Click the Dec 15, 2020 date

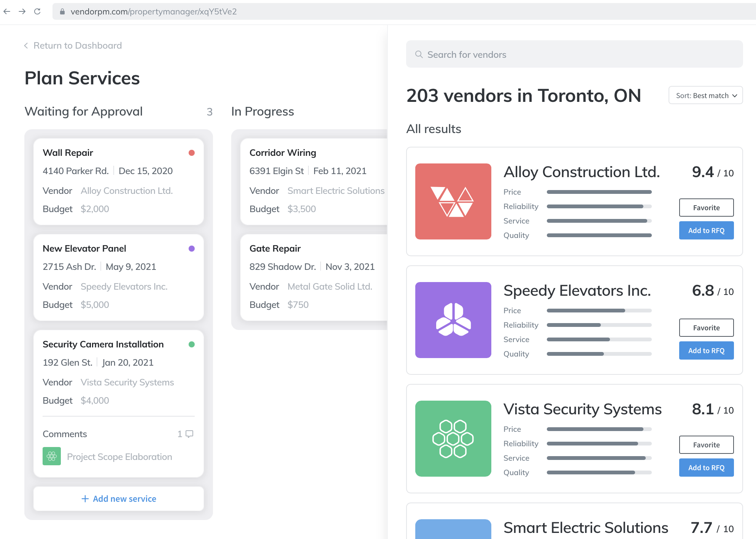click(x=146, y=171)
